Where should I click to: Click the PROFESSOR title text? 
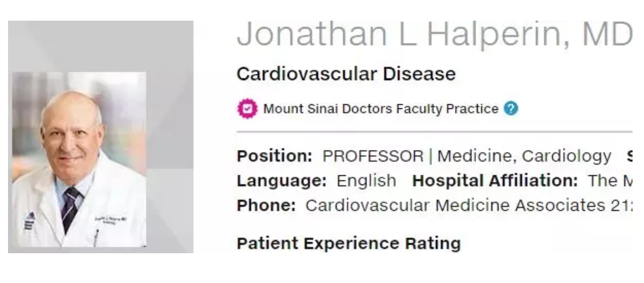[373, 156]
